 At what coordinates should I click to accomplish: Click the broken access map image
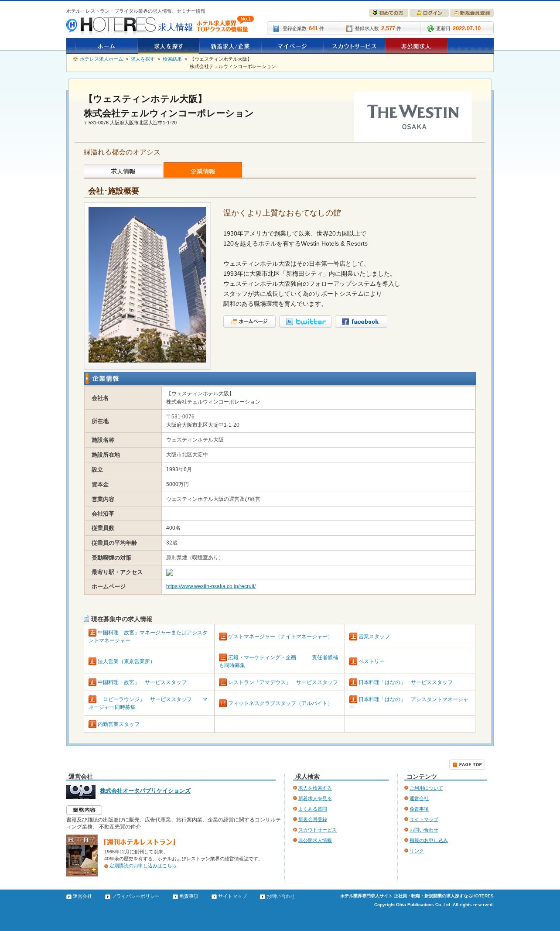[x=170, y=572]
